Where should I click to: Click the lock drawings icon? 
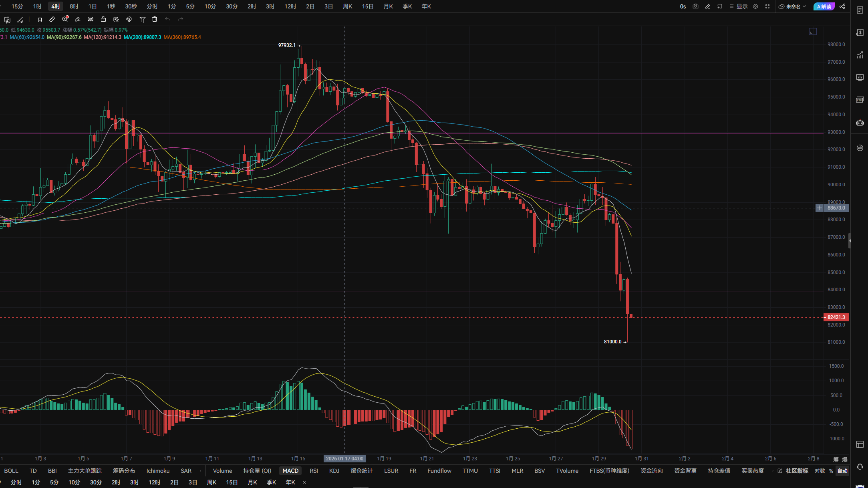(103, 19)
